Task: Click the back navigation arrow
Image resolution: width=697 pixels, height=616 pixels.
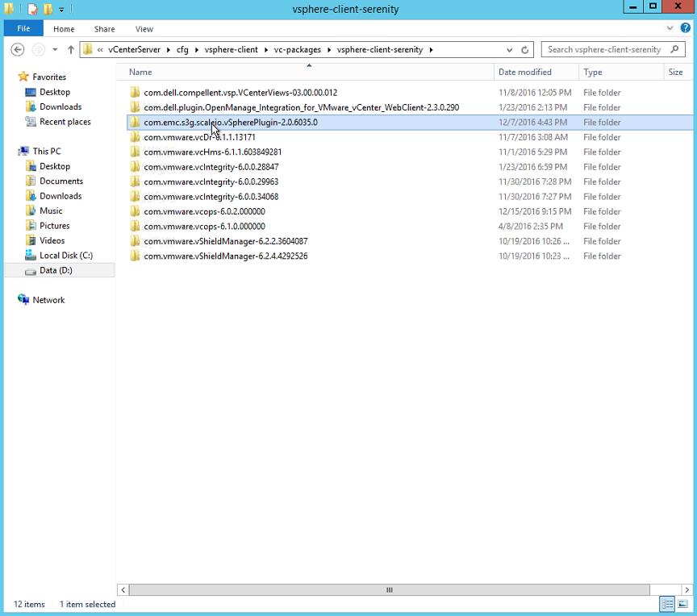Action: pos(17,49)
